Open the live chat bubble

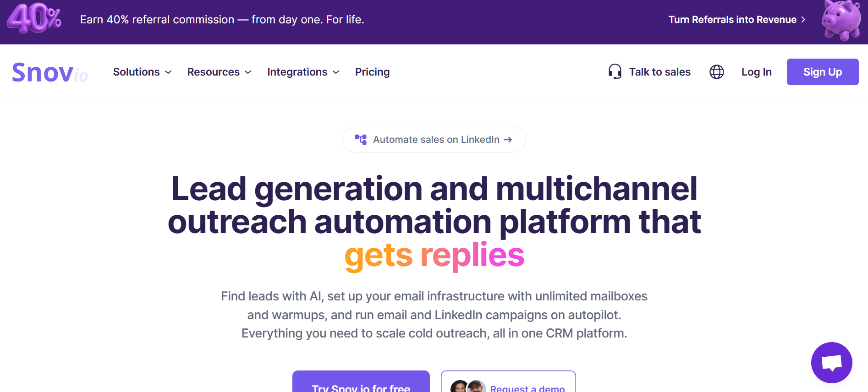pyautogui.click(x=831, y=363)
